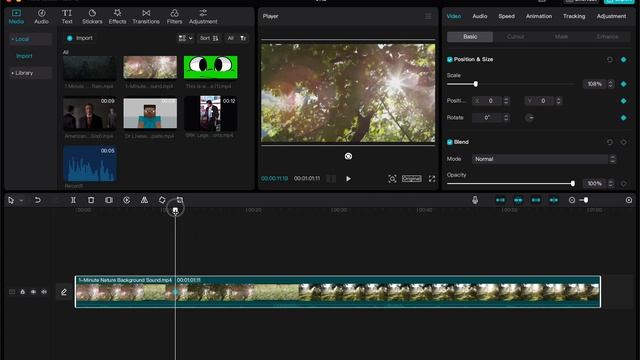The width and height of the screenshot is (640, 360).
Task: Click the rotation dial button beside Rotate
Action: click(529, 118)
